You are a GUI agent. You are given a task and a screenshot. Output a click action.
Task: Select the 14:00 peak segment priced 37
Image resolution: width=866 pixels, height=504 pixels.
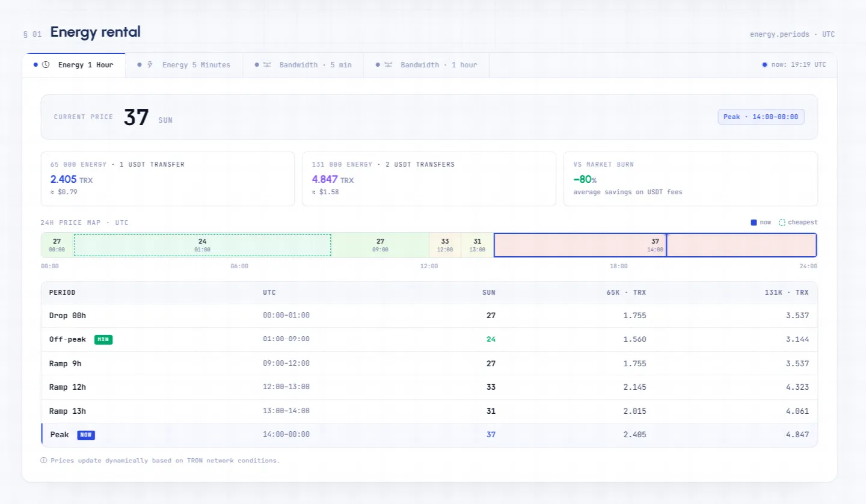pyautogui.click(x=656, y=245)
